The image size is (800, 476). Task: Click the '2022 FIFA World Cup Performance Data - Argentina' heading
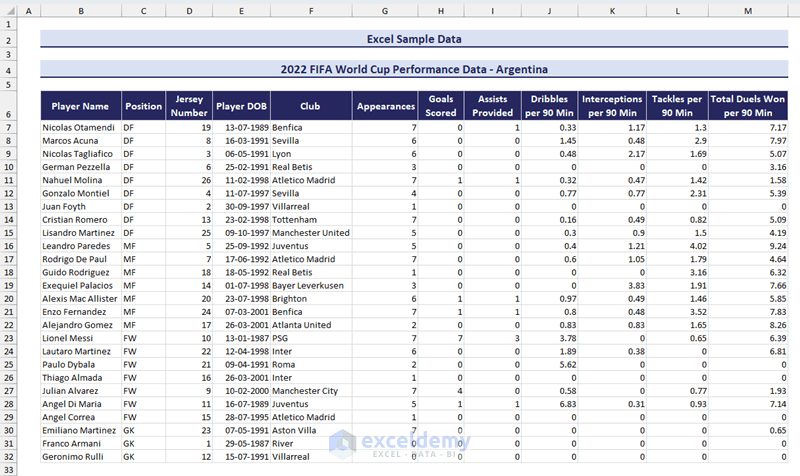click(414, 69)
